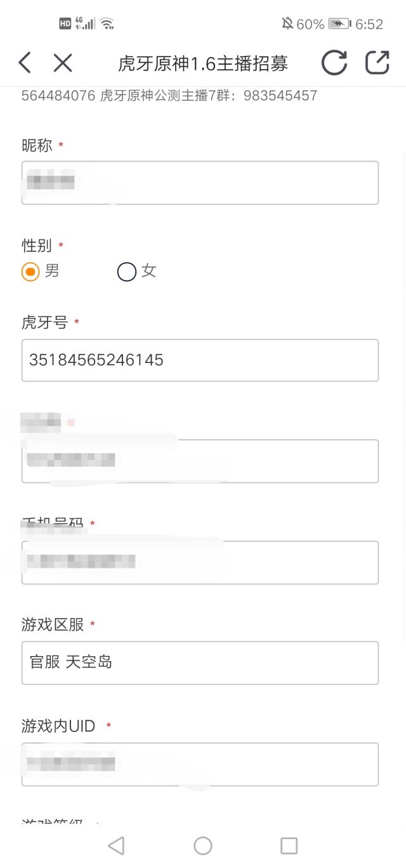Open the 游戏区服 server field
This screenshot has width=406, height=868.
(200, 662)
